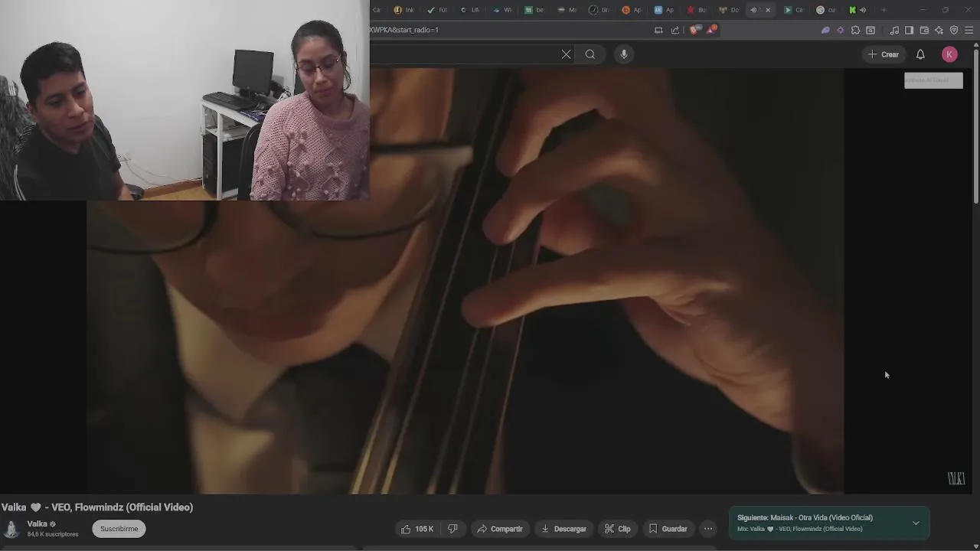Open the Valka channel avatar
Screen dimensions: 980x551
tap(11, 529)
